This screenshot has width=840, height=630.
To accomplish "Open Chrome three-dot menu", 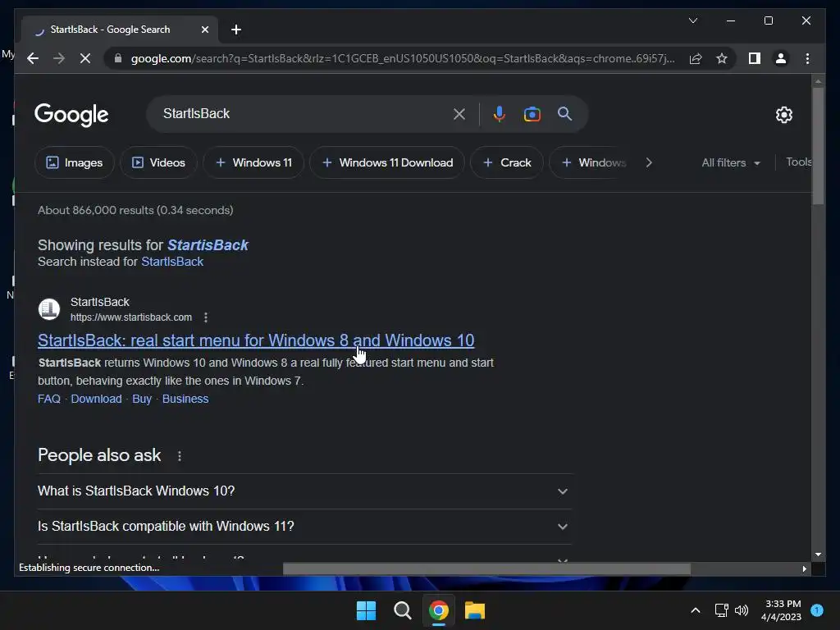I will click(x=807, y=58).
